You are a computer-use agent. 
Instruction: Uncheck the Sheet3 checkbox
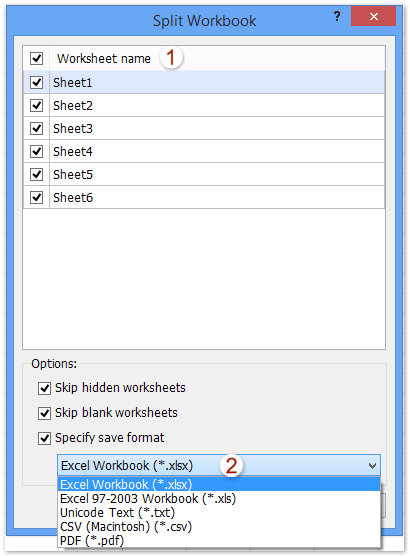pyautogui.click(x=37, y=128)
